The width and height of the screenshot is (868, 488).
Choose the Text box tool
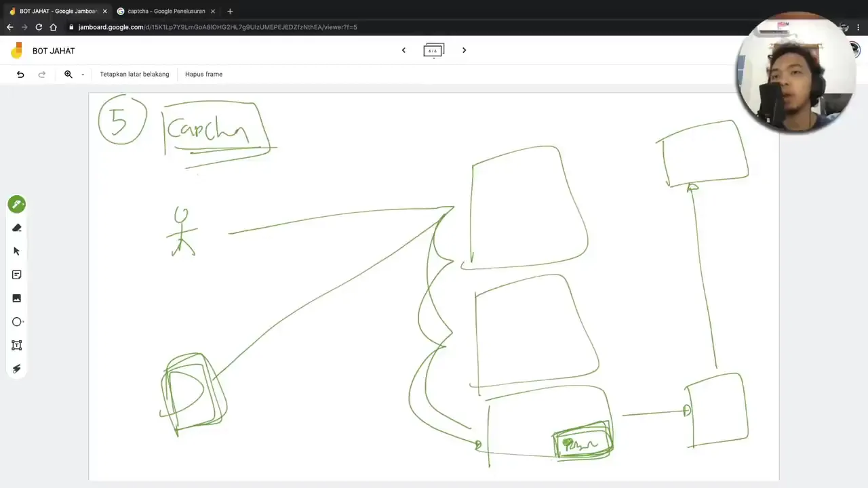click(17, 345)
